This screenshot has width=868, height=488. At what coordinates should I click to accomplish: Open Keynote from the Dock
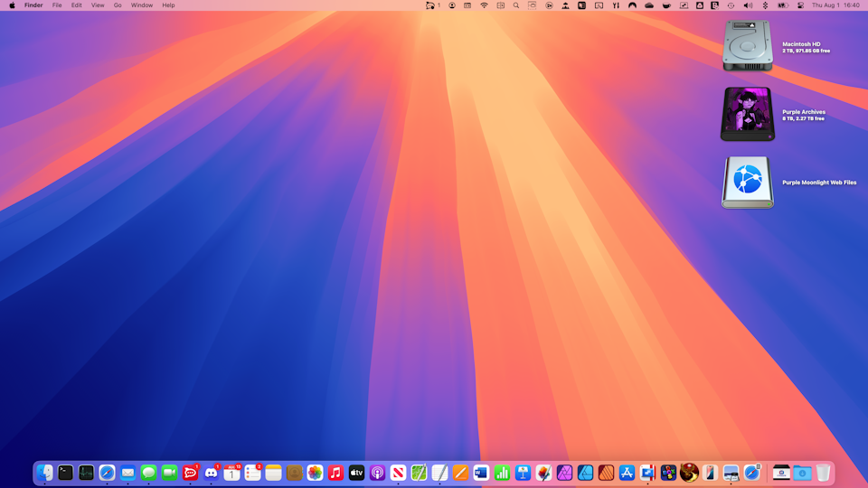click(x=524, y=473)
